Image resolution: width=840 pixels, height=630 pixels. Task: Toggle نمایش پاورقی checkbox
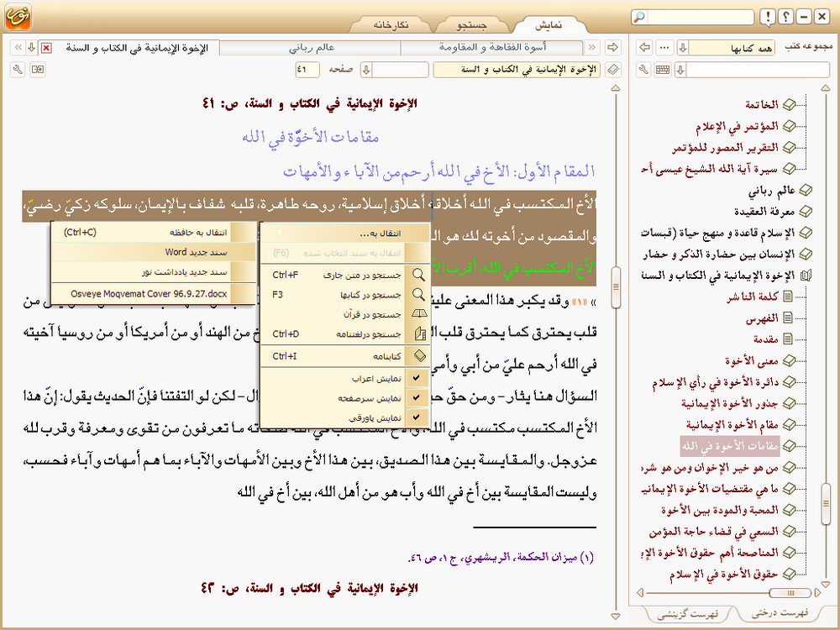(417, 417)
